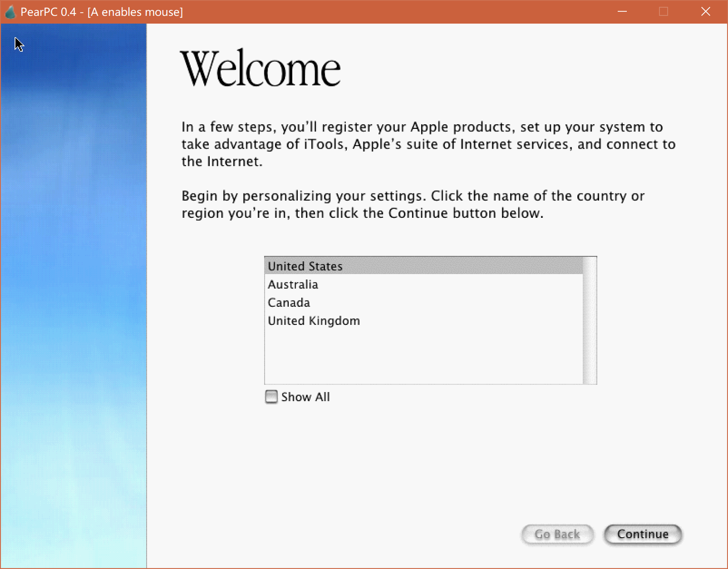This screenshot has height=569, width=728.
Task: Click the grayed-out Go Back button
Action: pyautogui.click(x=557, y=534)
